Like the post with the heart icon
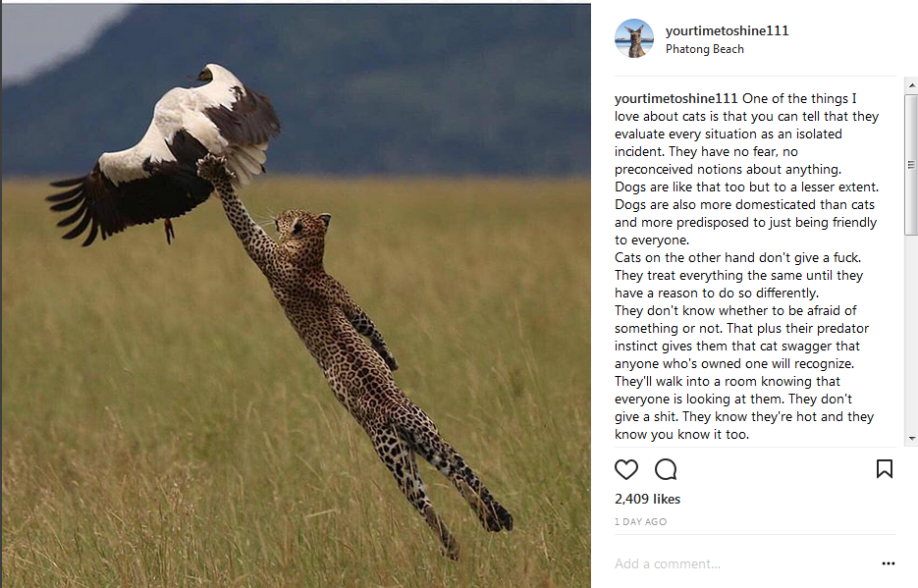This screenshot has height=588, width=918. [x=625, y=469]
